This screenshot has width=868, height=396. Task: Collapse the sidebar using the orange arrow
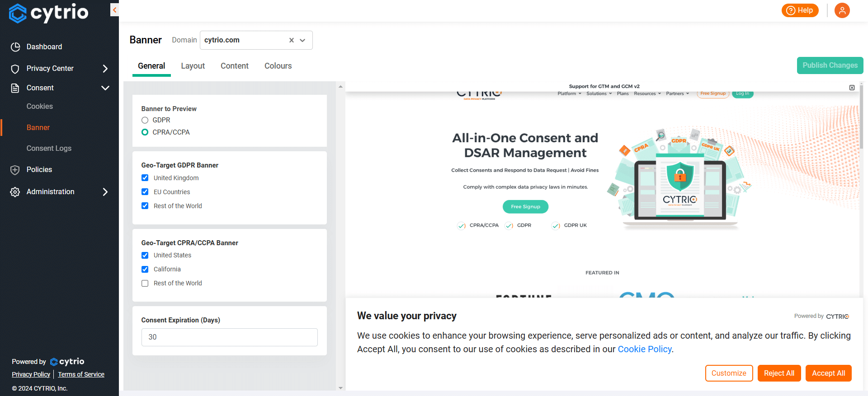(114, 9)
